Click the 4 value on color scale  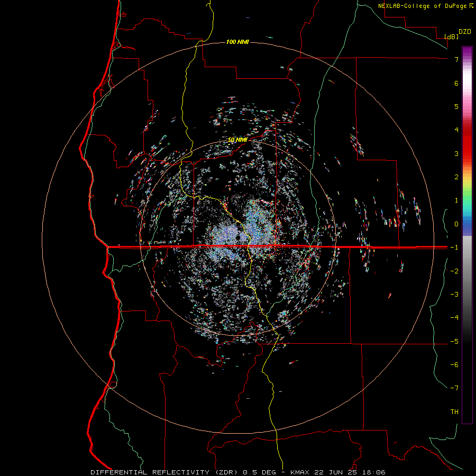(456, 130)
